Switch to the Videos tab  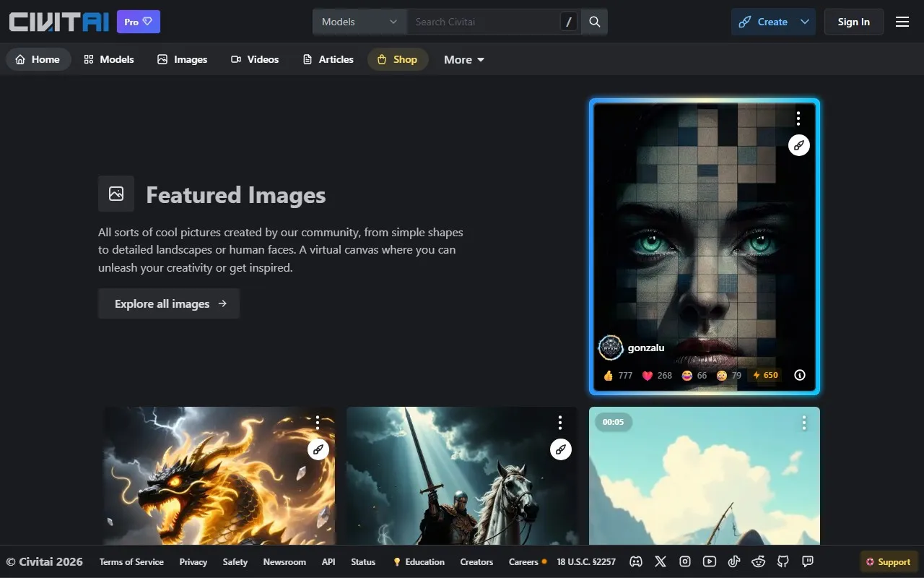tap(255, 59)
